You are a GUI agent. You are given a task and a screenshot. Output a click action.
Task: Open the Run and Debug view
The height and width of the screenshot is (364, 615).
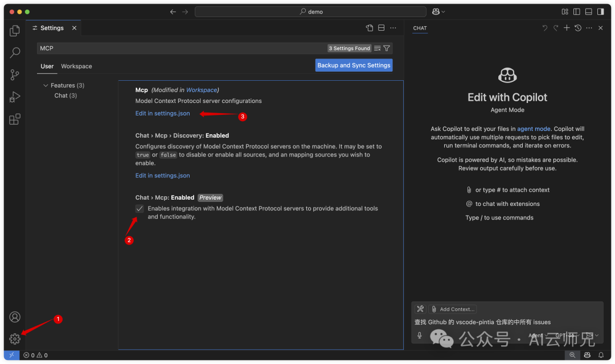pyautogui.click(x=14, y=97)
